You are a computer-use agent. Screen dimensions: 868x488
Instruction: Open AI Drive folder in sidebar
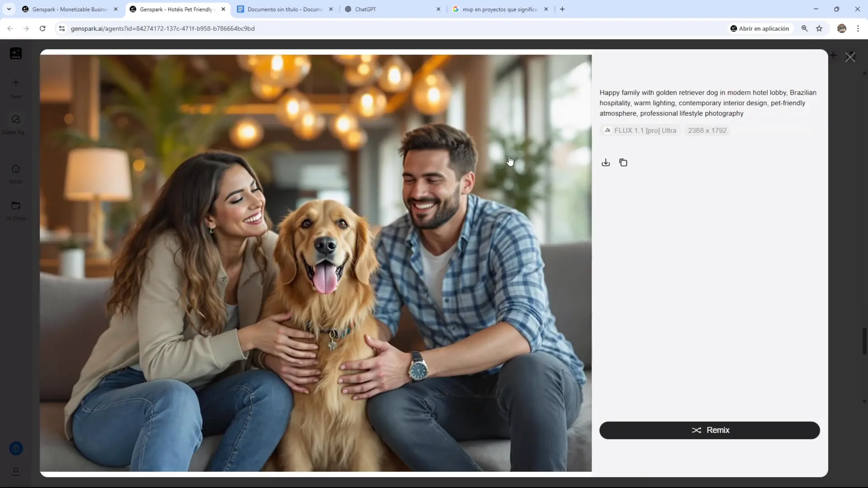click(x=16, y=206)
